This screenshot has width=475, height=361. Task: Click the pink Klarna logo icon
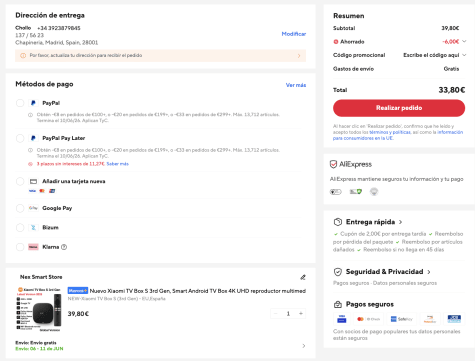tap(33, 247)
